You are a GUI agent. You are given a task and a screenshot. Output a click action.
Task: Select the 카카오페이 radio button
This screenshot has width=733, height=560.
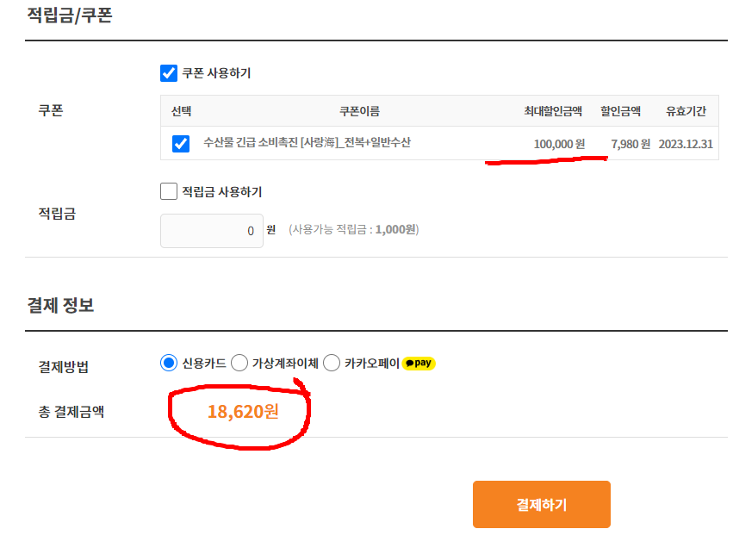click(x=332, y=363)
